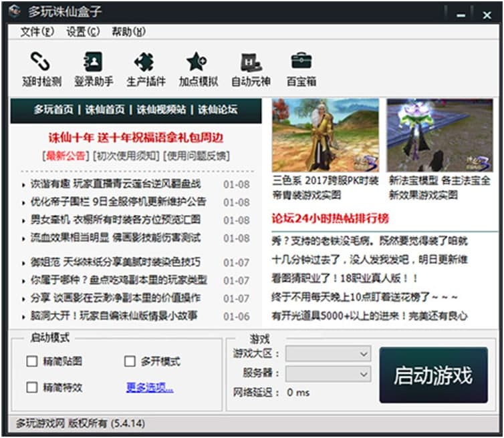The width and height of the screenshot is (504, 438).
Task: Click the 三色系 2017跨服PK时装 thumbnail
Action: (326, 136)
